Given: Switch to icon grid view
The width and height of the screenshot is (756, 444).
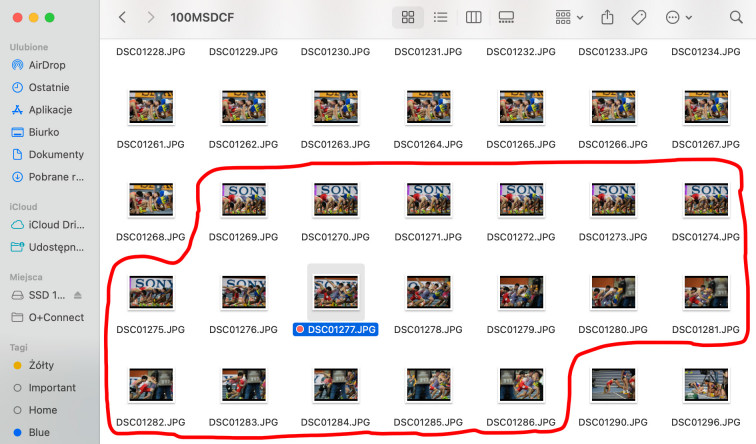Looking at the screenshot, I should pos(408,18).
